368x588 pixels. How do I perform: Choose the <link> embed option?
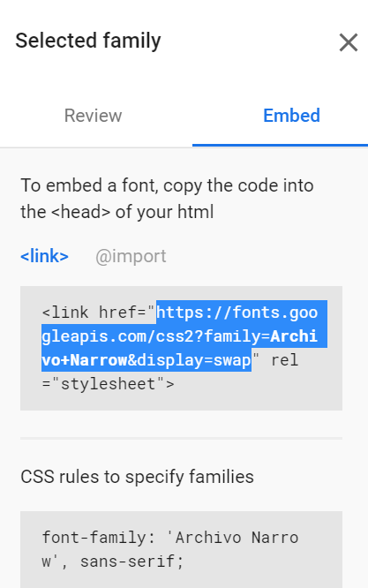pos(44,256)
